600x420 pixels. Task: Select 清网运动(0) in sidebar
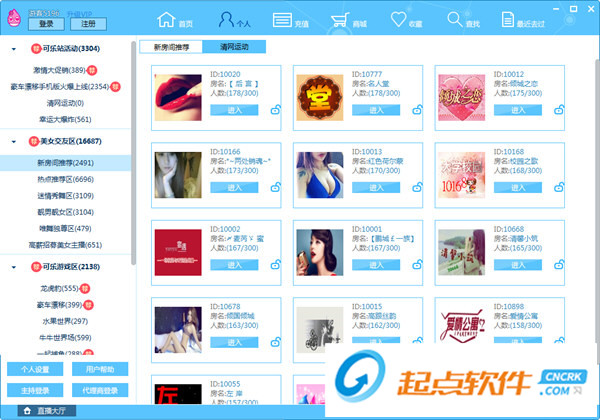point(65,103)
